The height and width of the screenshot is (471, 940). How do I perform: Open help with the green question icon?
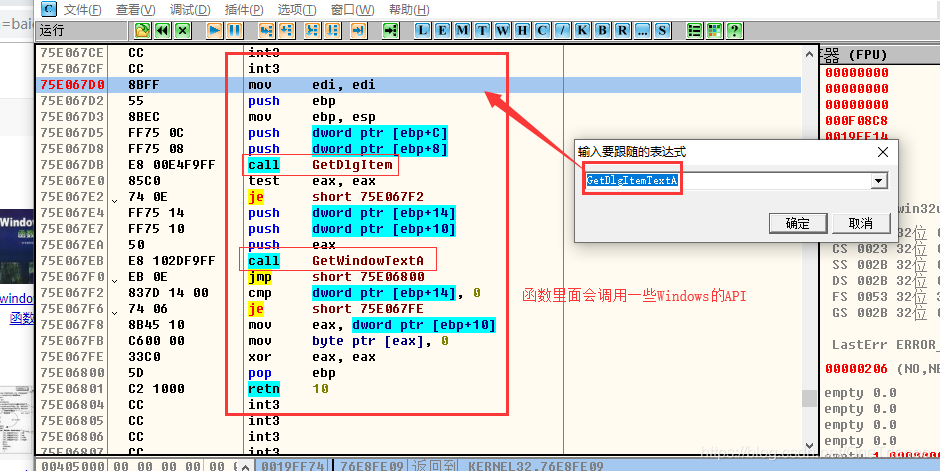734,31
